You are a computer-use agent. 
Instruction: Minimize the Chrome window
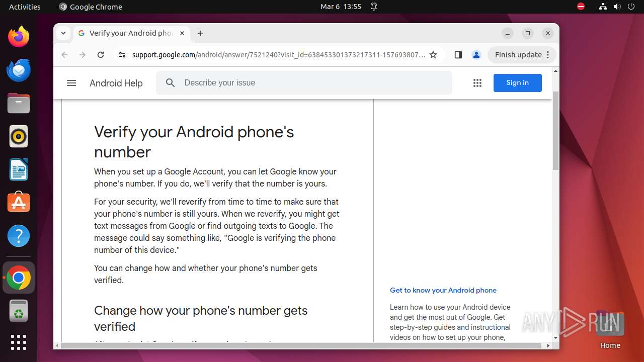point(508,33)
